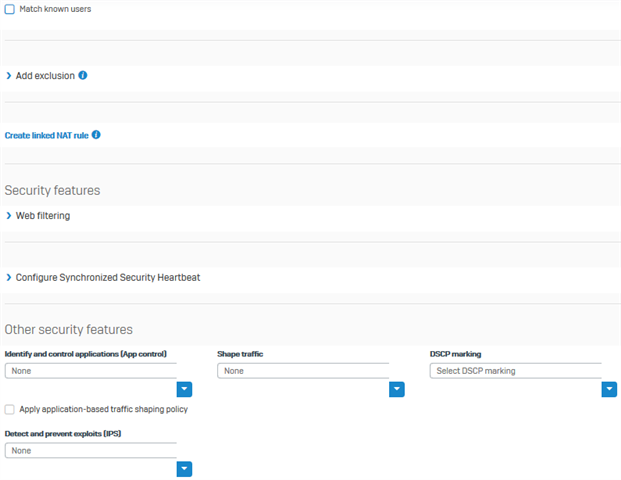Open the Create linked NAT rule link

(x=47, y=135)
